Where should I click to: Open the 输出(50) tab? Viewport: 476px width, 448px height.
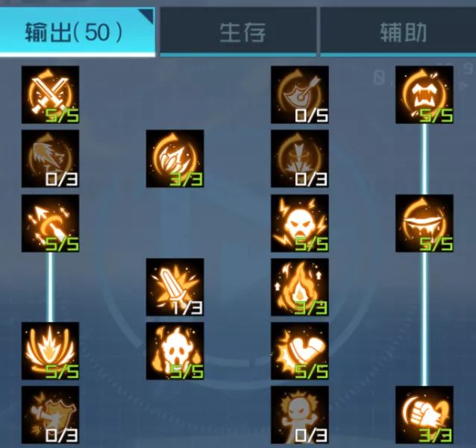(x=78, y=31)
